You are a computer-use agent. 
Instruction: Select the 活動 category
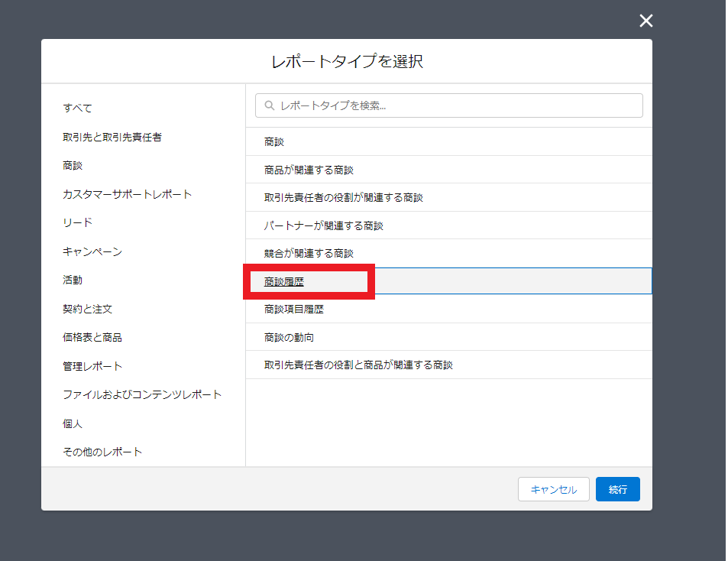pyautogui.click(x=73, y=280)
